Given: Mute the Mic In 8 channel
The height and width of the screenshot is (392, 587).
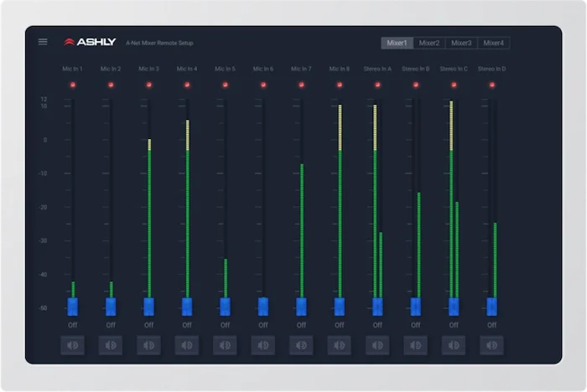Looking at the screenshot, I should [340, 344].
